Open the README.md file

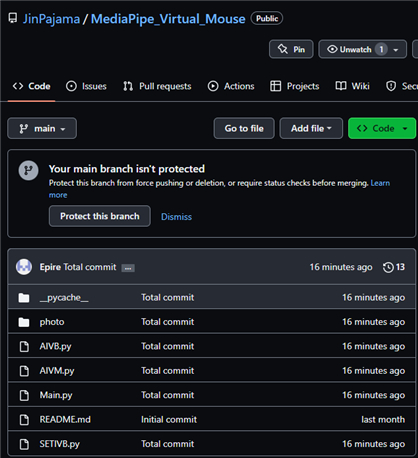coord(65,419)
